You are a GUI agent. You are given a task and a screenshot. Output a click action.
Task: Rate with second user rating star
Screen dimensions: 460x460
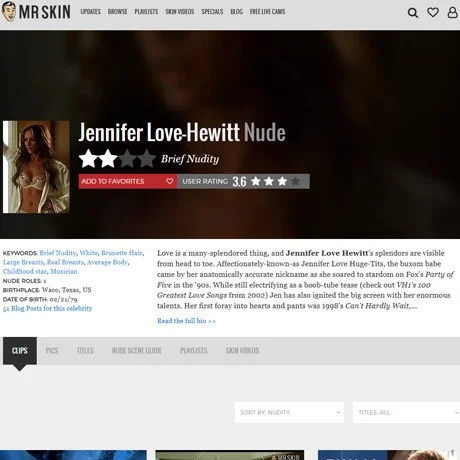click(269, 181)
